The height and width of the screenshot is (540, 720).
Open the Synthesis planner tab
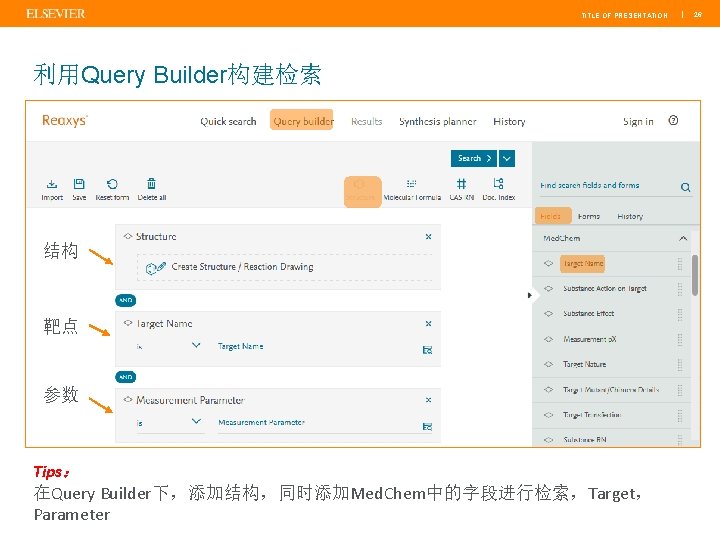[438, 121]
